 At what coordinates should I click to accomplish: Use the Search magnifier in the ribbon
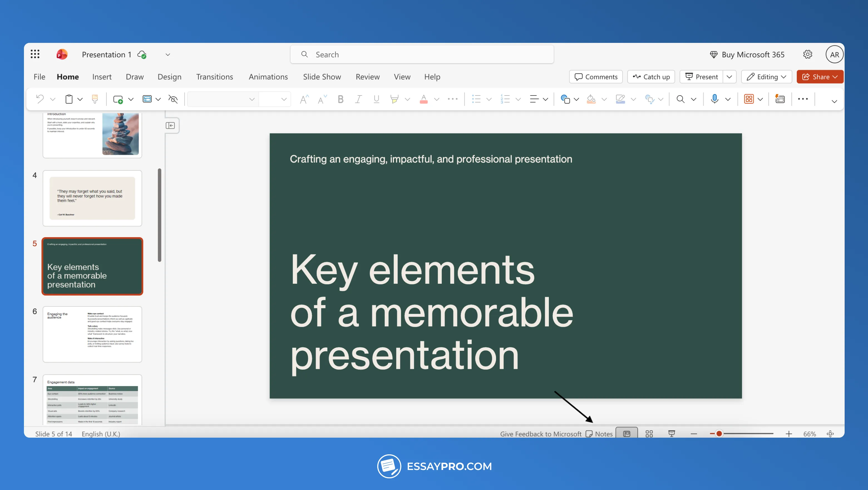point(680,99)
